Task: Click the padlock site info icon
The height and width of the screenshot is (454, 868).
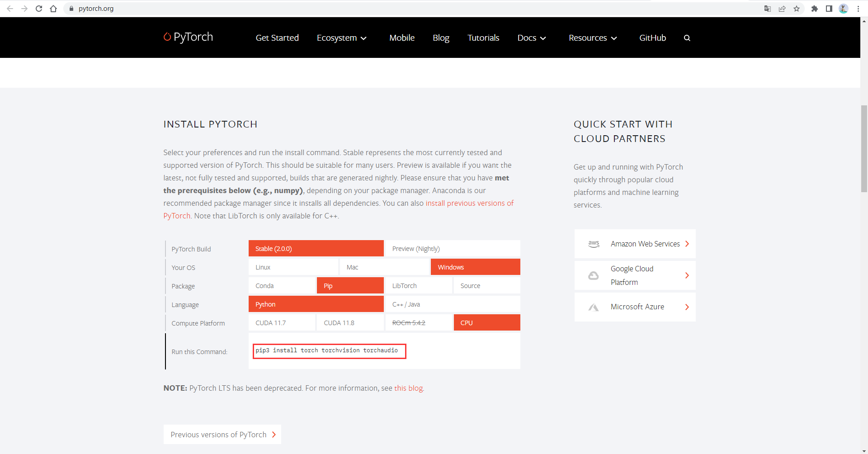Action: [71, 9]
